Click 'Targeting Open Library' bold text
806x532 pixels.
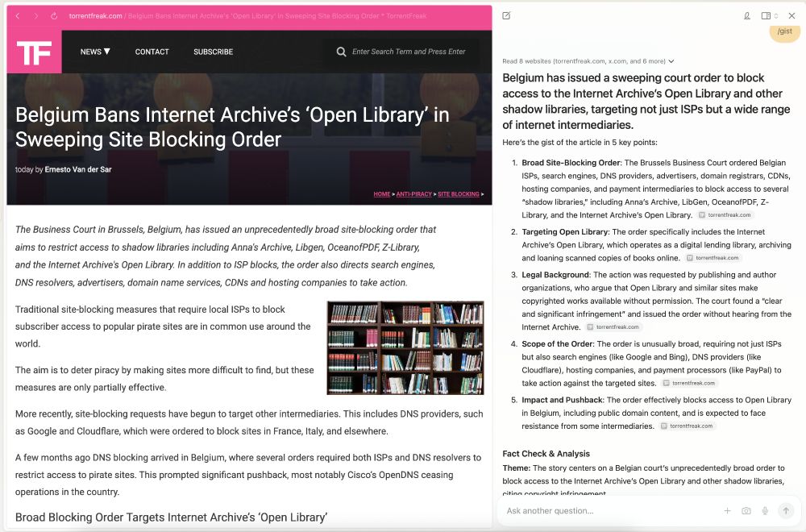[565, 232]
